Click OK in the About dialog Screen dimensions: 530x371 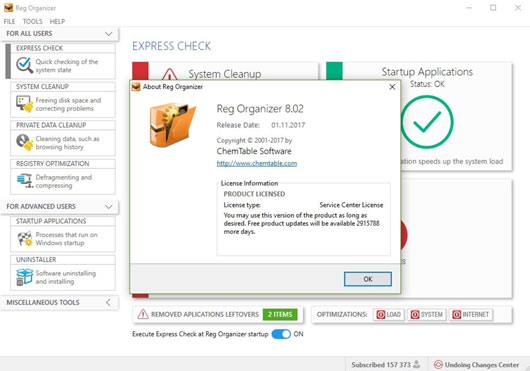(368, 279)
